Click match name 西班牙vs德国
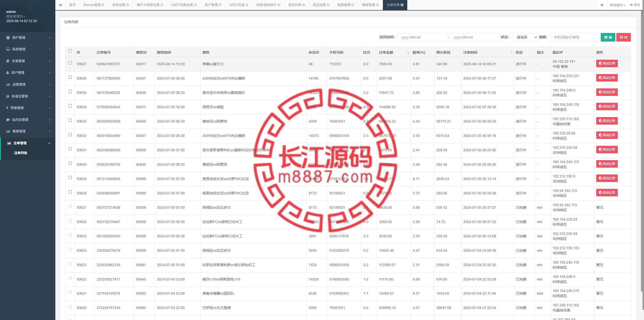 pos(213,107)
